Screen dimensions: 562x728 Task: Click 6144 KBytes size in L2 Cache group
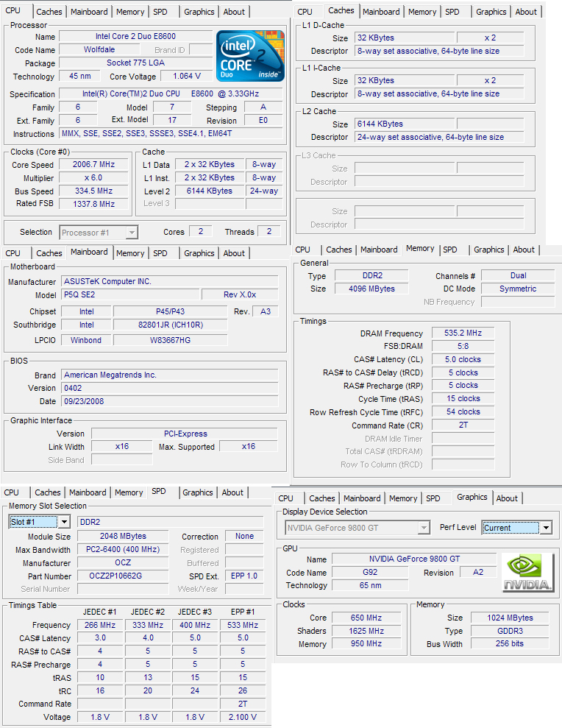point(405,124)
